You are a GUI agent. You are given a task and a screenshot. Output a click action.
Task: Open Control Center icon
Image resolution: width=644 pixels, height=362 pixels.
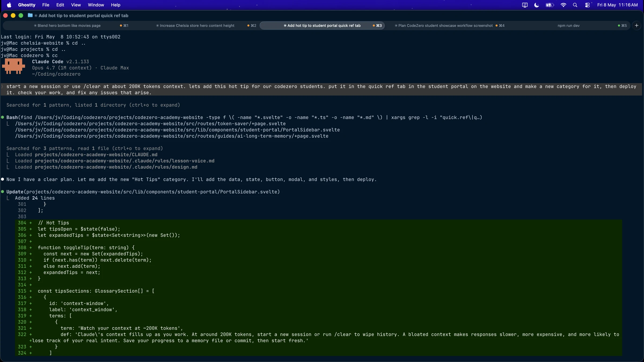click(x=587, y=5)
